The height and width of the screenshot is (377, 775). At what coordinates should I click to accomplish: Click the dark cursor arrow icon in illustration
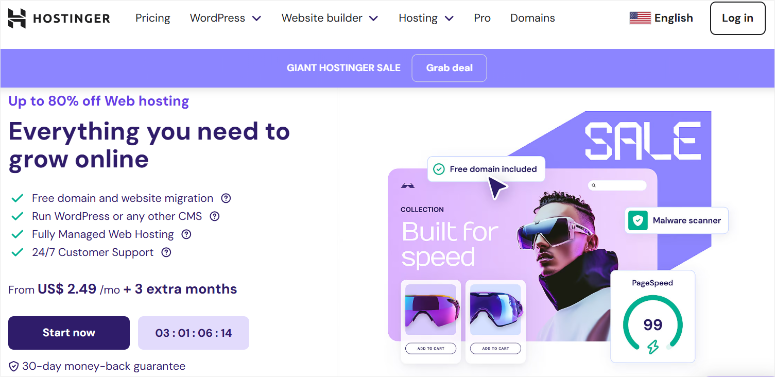pyautogui.click(x=497, y=189)
